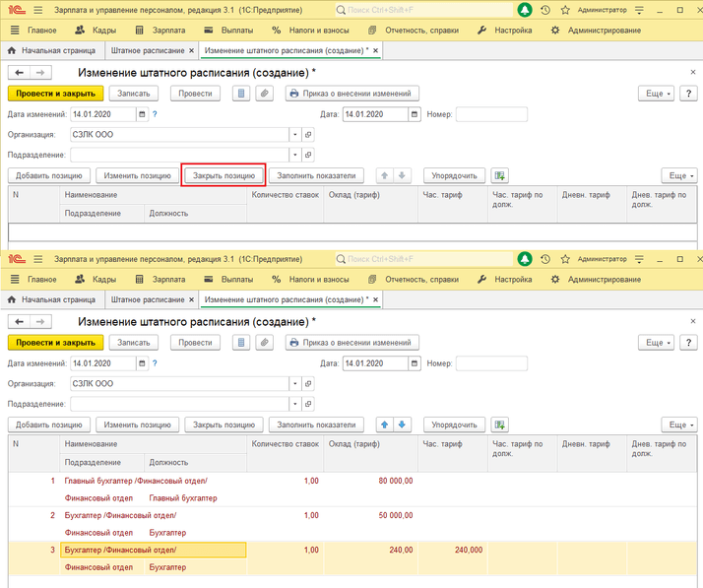Image resolution: width=703 pixels, height=588 pixels.
Task: Click the red-highlighted Закрыть позицию button
Action: pos(224,175)
